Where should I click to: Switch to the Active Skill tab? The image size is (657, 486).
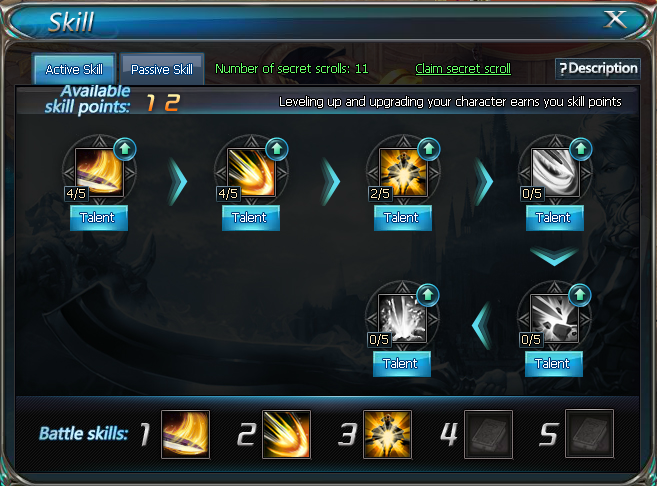tap(74, 69)
